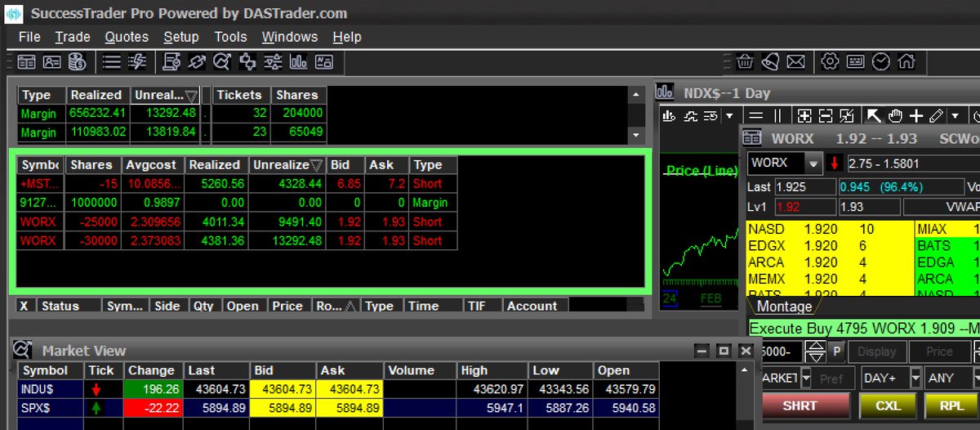Click the home toolbar icon
The width and height of the screenshot is (980, 430).
[x=906, y=61]
